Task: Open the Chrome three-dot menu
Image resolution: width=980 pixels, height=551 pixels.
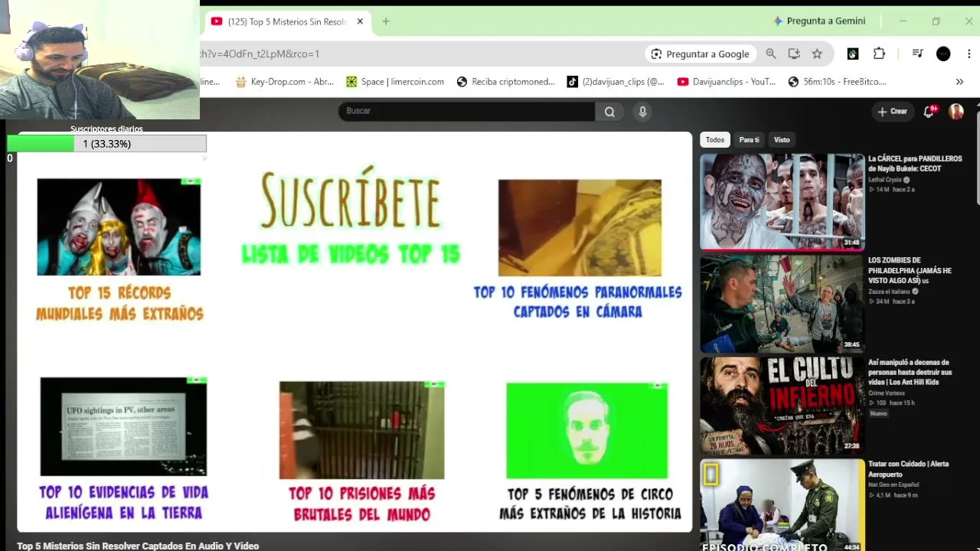Action: (x=969, y=54)
